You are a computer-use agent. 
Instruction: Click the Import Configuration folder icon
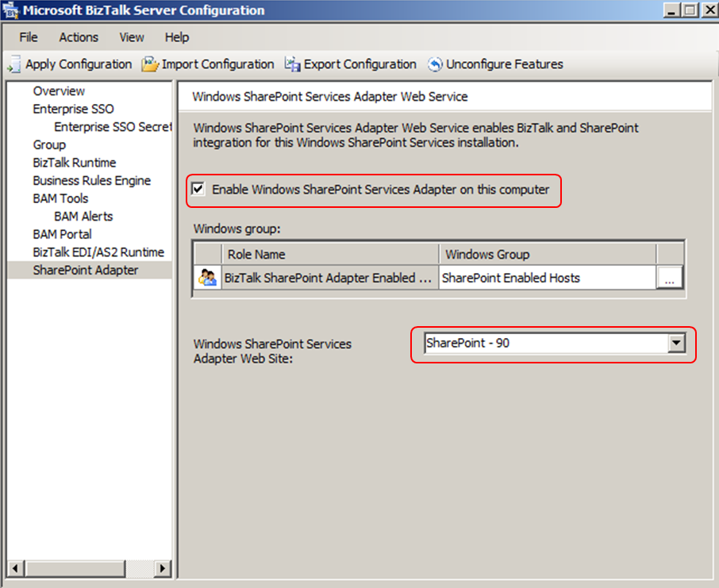point(150,64)
